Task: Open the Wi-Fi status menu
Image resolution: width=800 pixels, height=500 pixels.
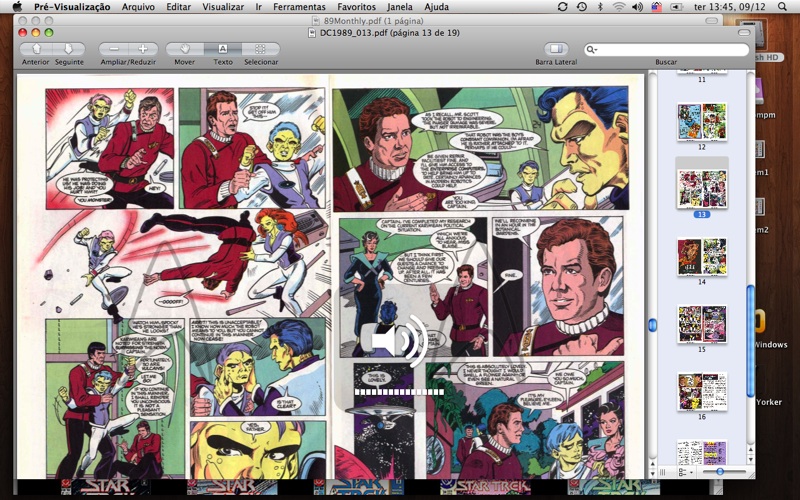Action: tap(619, 7)
